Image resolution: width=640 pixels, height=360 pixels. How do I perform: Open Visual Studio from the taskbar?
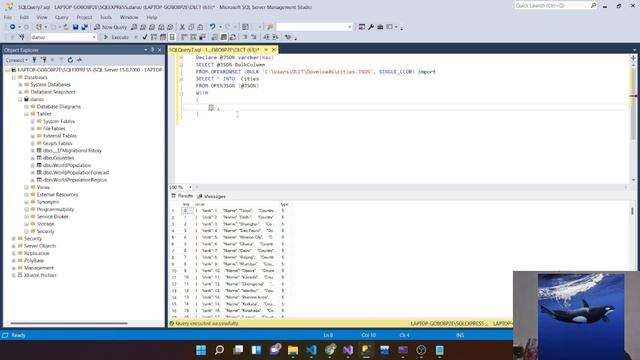click(348, 350)
